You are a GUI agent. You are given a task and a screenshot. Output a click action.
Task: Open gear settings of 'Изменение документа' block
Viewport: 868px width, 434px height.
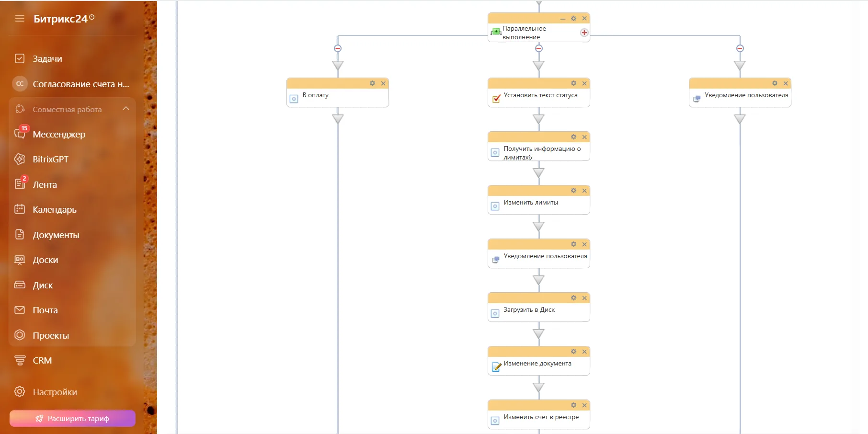[573, 352]
